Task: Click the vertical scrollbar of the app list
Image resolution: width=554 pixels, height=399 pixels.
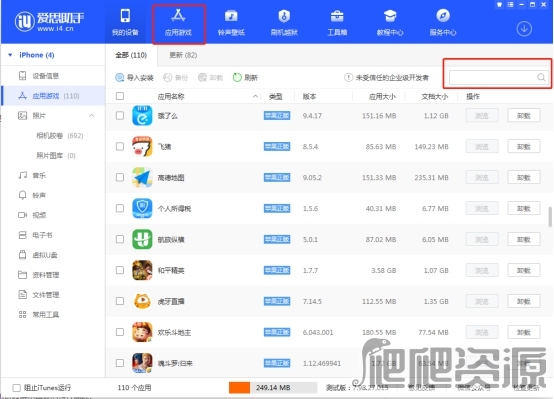Action: (550, 217)
